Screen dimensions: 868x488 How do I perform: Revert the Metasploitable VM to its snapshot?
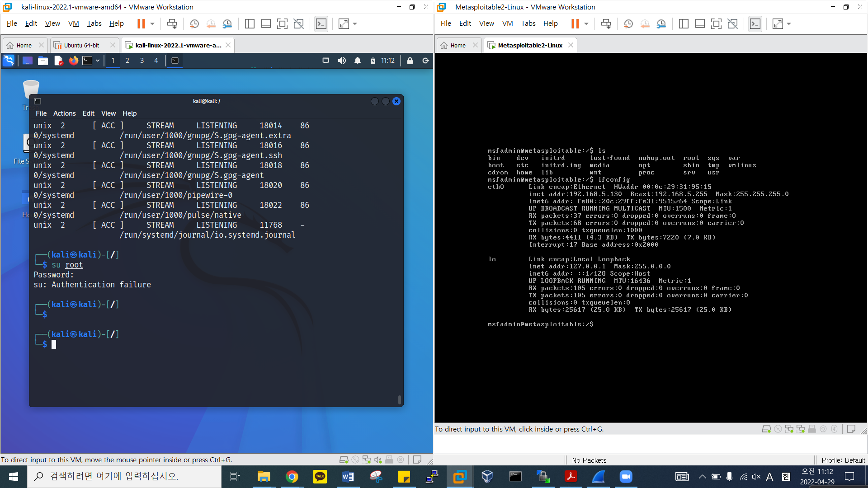click(645, 24)
